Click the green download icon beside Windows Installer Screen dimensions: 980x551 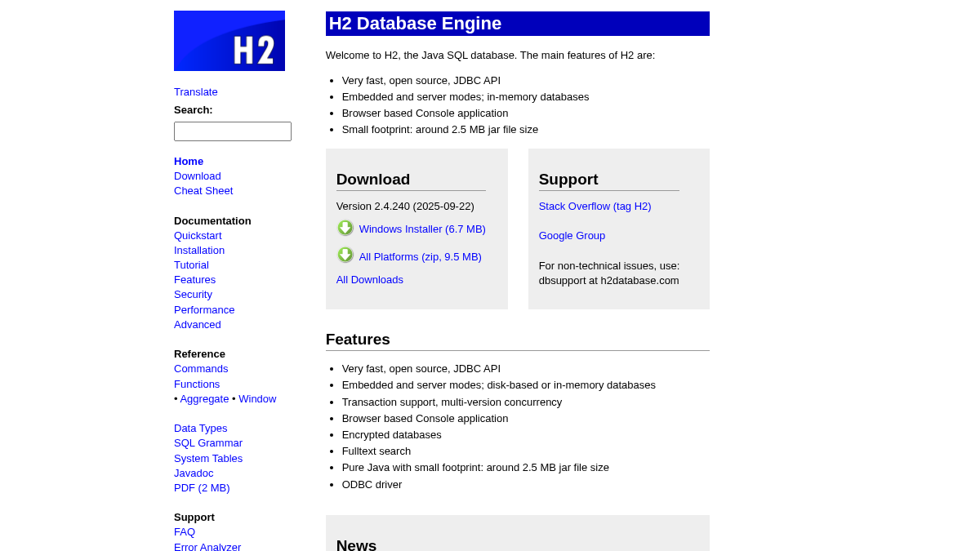pyautogui.click(x=345, y=228)
